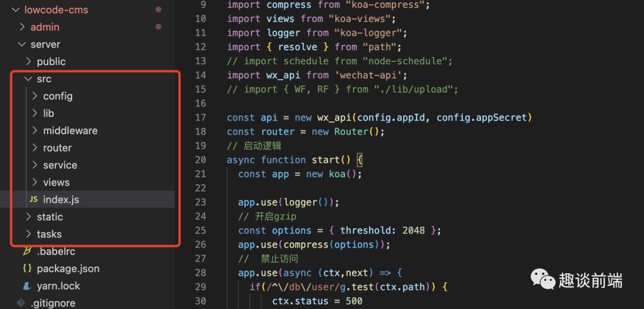The height and width of the screenshot is (309, 644).
Task: Click the resolve import on line 12
Action: click(x=298, y=47)
